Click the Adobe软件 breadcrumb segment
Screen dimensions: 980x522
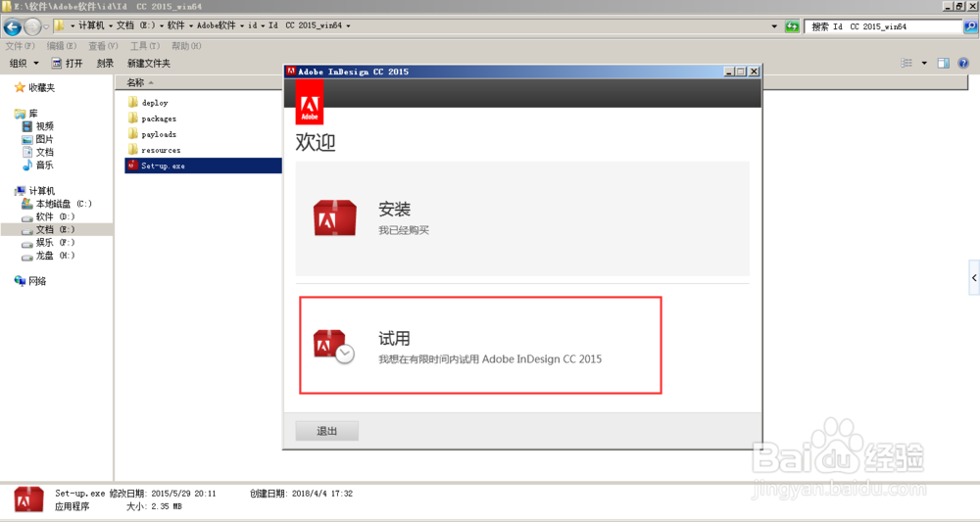coord(217,25)
